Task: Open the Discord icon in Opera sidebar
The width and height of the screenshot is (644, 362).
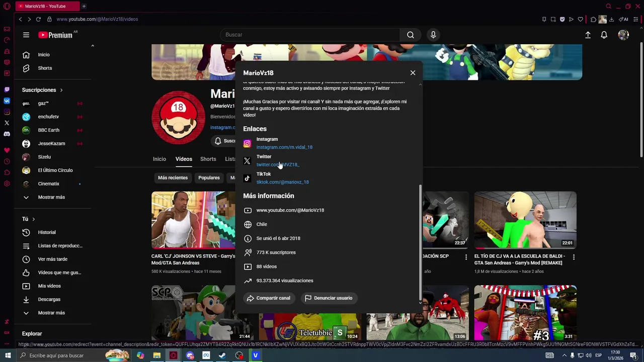Action: [7, 134]
